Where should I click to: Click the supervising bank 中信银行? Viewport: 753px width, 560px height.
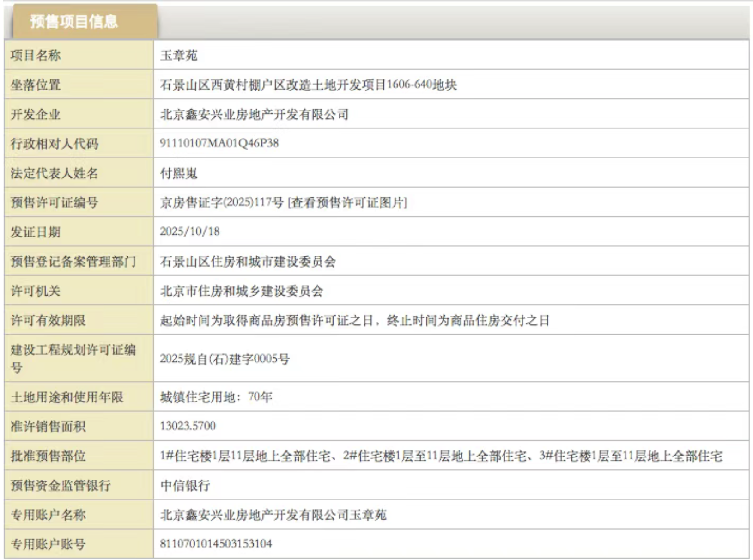click(185, 485)
